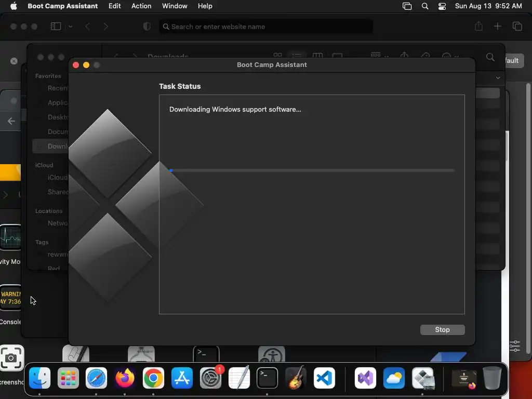This screenshot has height=399, width=532.
Task: Expand the chevron at the right window edge
Action: pos(498,78)
